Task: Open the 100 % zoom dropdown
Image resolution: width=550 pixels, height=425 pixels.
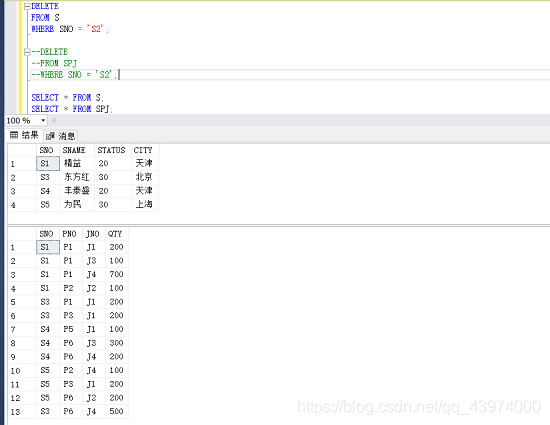Action: 43,121
